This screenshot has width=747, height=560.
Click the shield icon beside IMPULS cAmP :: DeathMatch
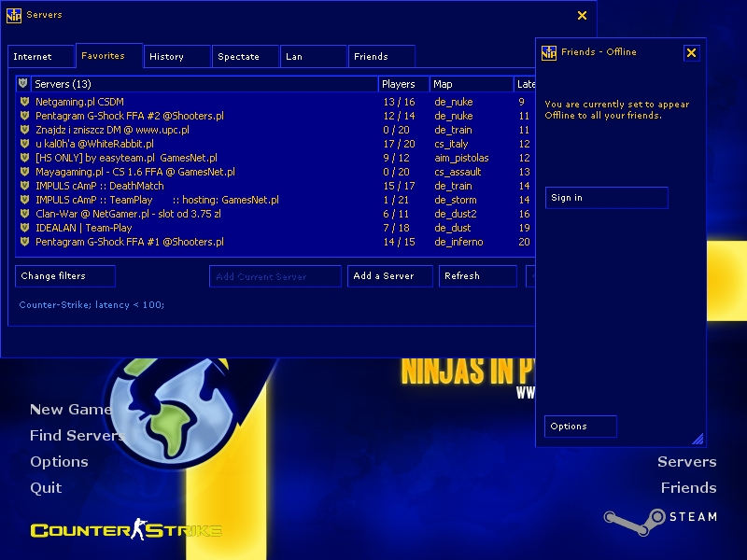pyautogui.click(x=25, y=186)
